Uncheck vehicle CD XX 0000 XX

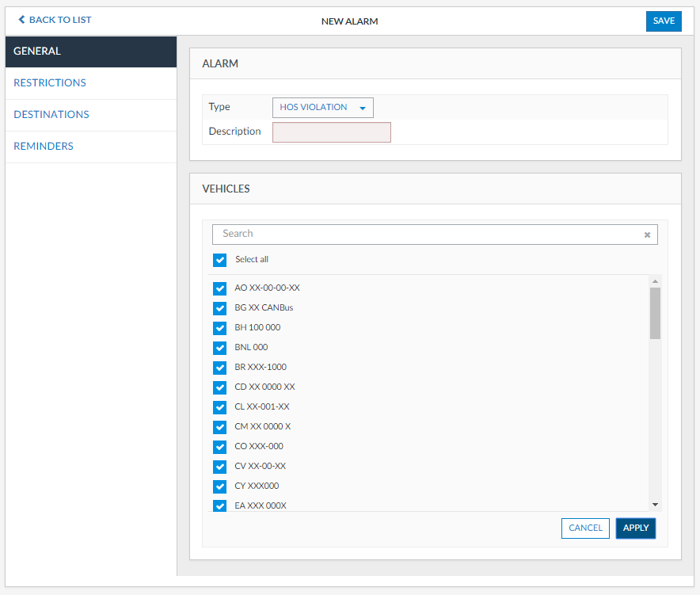[220, 387]
